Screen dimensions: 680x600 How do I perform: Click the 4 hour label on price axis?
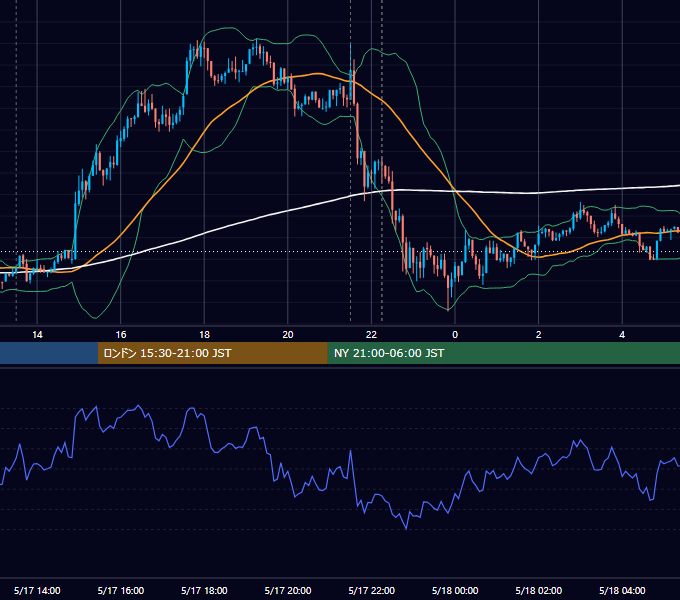point(622,335)
